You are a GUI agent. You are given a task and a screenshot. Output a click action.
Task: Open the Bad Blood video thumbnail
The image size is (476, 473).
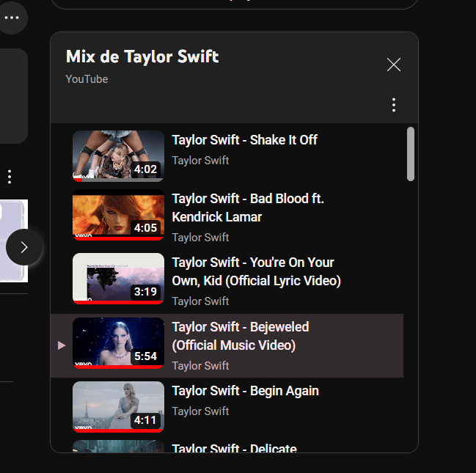[x=118, y=215]
